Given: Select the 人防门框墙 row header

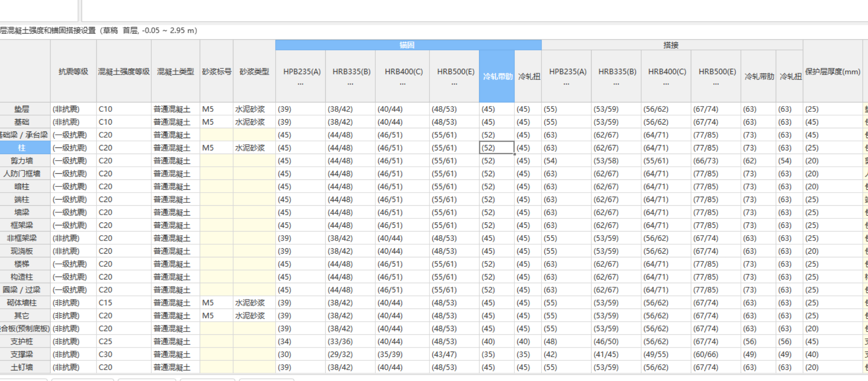Looking at the screenshot, I should click(25, 174).
